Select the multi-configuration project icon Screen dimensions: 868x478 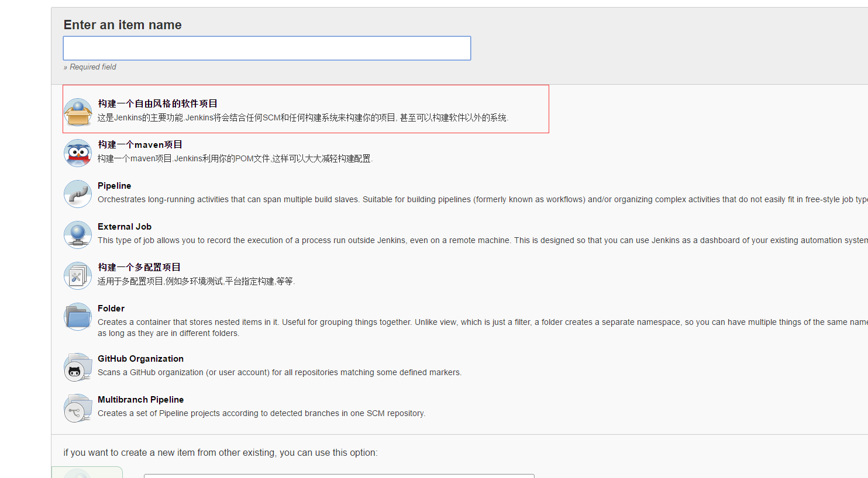78,276
